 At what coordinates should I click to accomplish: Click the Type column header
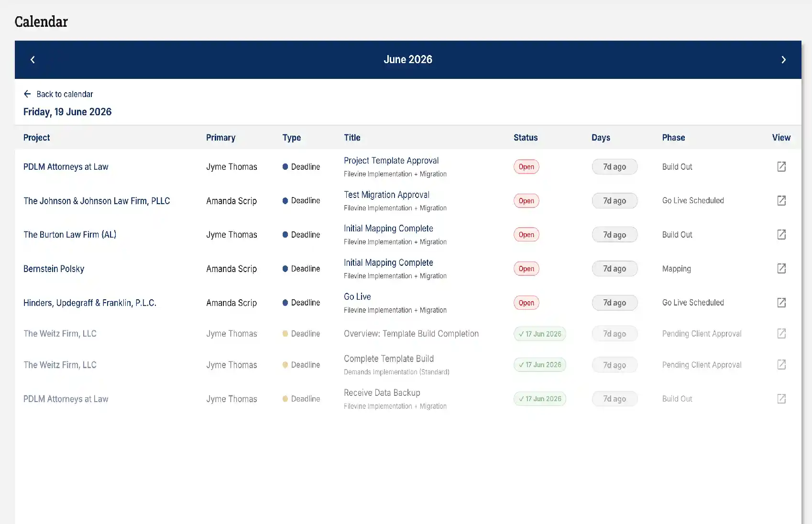292,138
